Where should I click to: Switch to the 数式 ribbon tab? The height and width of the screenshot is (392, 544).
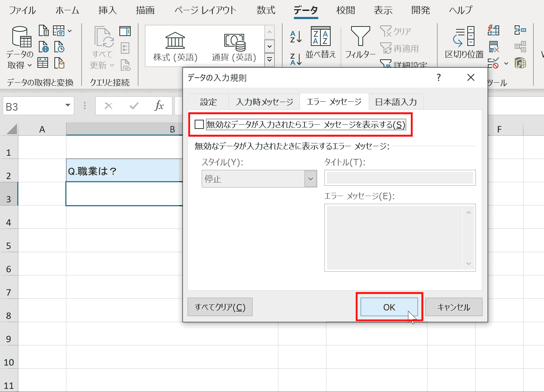click(x=266, y=10)
